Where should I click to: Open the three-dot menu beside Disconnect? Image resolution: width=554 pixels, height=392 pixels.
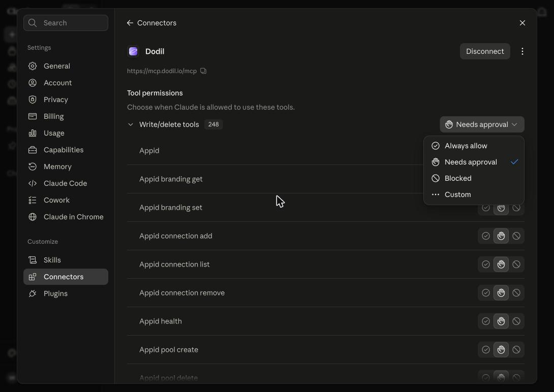pos(522,51)
